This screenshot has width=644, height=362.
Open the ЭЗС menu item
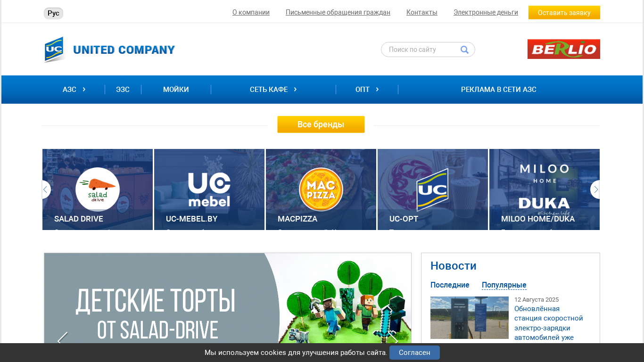tap(123, 90)
